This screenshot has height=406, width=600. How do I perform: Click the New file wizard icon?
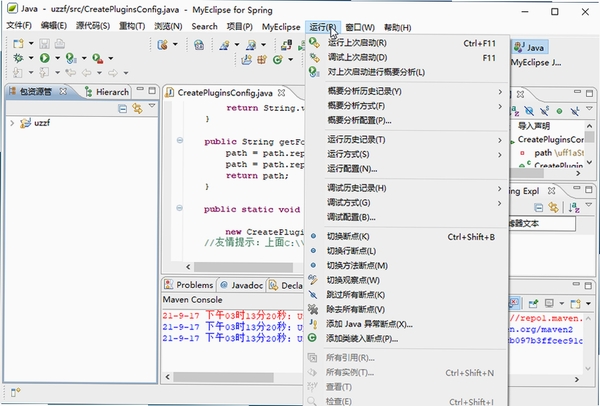click(x=18, y=44)
